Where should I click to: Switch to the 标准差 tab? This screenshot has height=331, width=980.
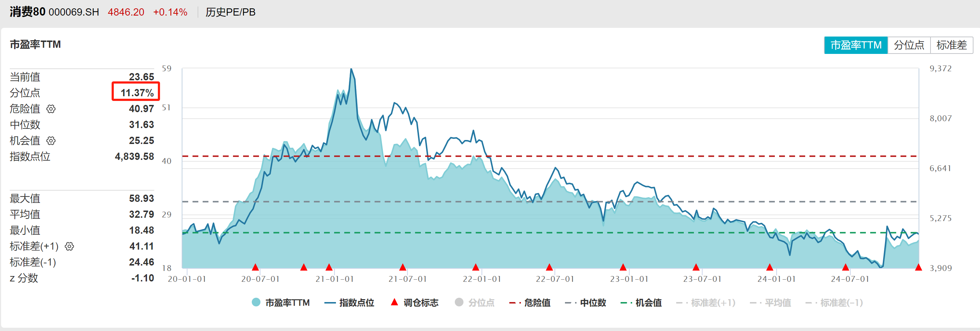tap(951, 45)
